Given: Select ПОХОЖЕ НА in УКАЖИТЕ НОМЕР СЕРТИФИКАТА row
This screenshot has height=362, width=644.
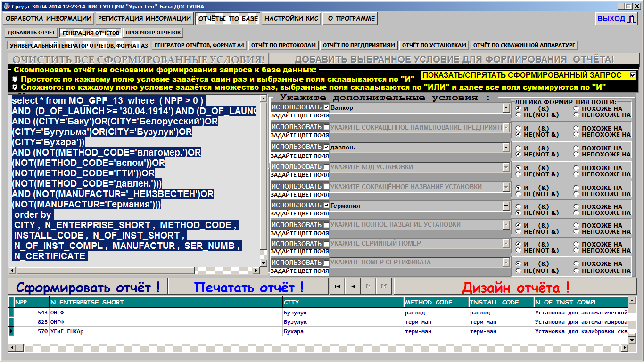Looking at the screenshot, I should (x=576, y=263).
